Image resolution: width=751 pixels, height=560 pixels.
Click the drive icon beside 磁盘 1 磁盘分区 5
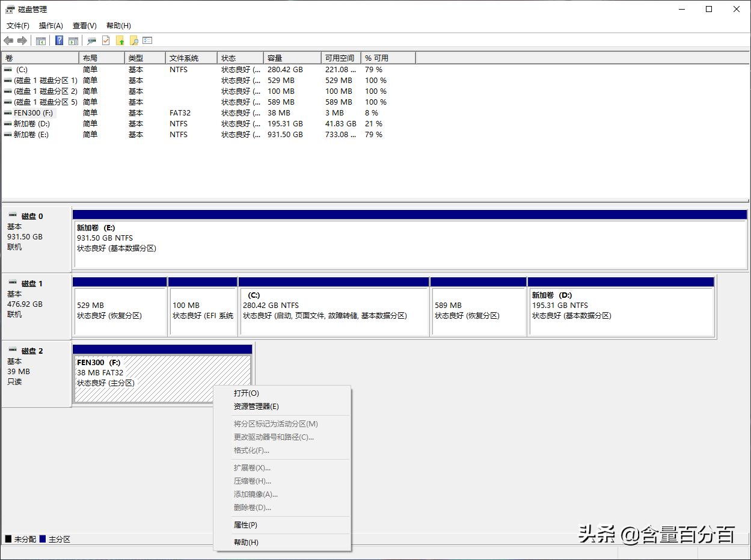tap(8, 102)
